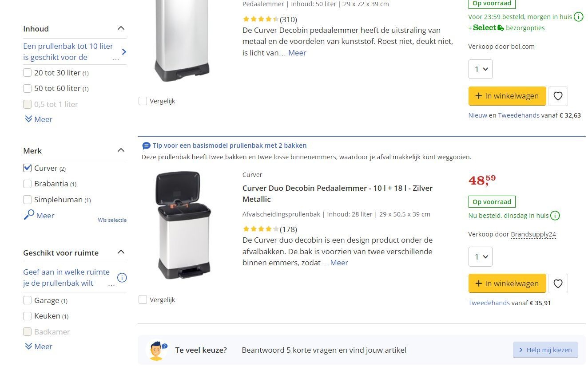This screenshot has height=370, width=588.
Task: Click the helper avatar icon at Te veel keuze
Action: (x=156, y=350)
